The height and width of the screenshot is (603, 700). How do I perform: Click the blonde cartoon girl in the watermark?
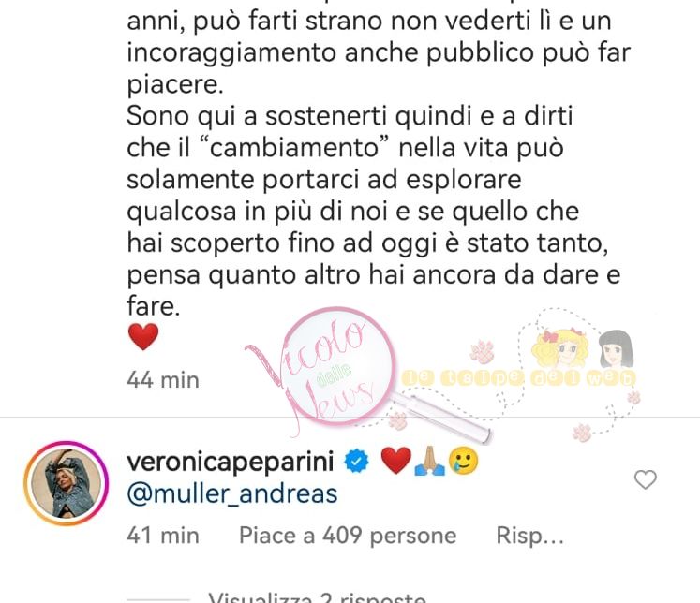tap(560, 349)
